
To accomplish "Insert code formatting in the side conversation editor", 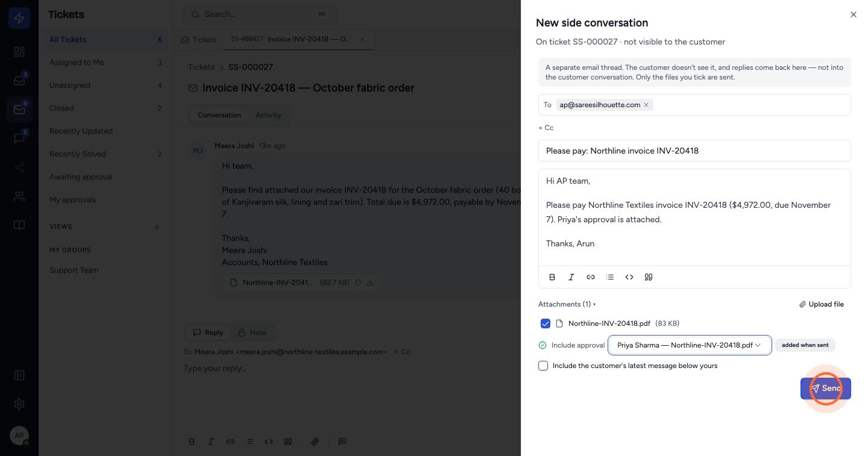I will 629,277.
